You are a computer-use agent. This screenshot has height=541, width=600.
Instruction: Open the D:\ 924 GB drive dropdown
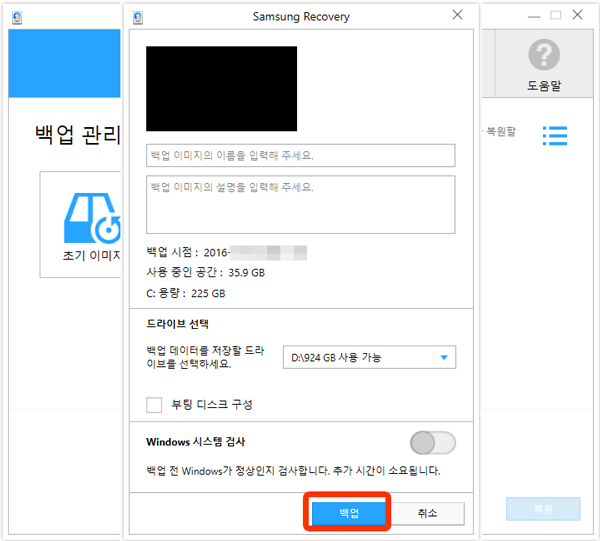369,357
